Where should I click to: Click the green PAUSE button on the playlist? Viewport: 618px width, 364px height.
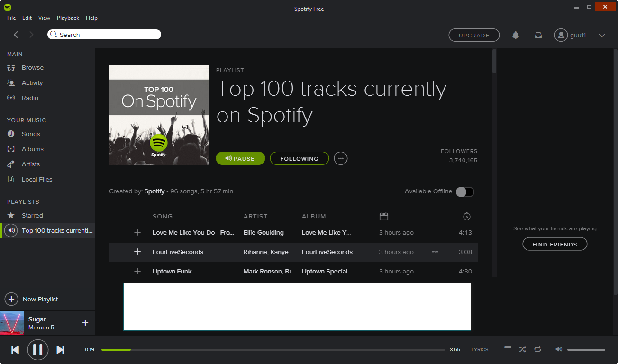pos(240,158)
